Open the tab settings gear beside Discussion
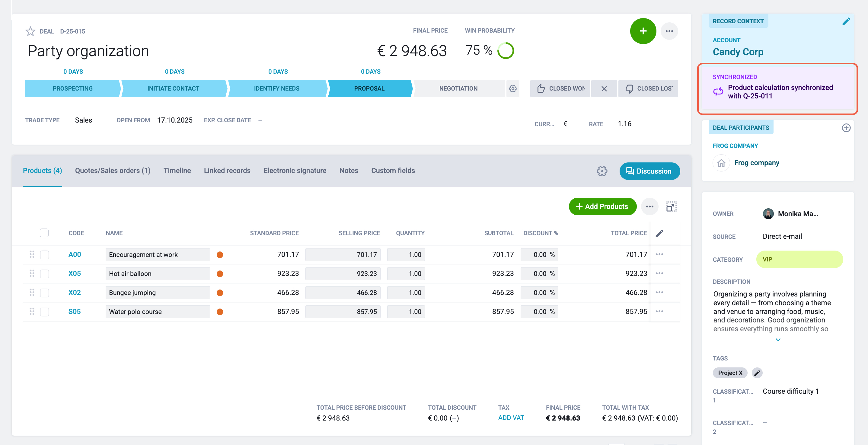The image size is (868, 445). [602, 171]
